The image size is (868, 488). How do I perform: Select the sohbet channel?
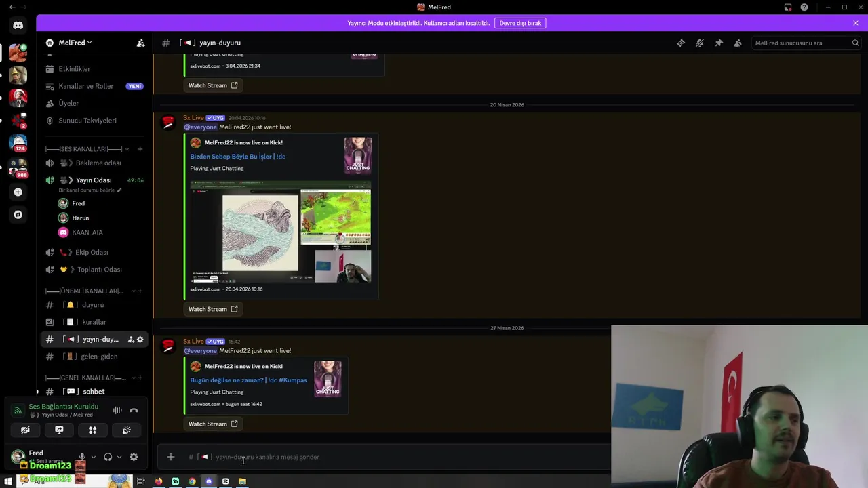(94, 392)
